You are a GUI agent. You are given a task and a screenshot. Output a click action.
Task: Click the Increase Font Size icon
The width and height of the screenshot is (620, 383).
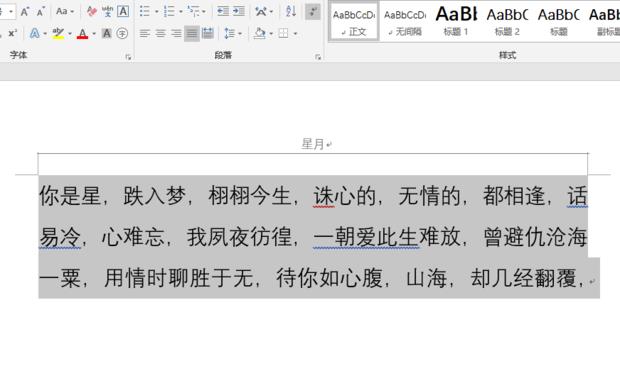(x=25, y=11)
